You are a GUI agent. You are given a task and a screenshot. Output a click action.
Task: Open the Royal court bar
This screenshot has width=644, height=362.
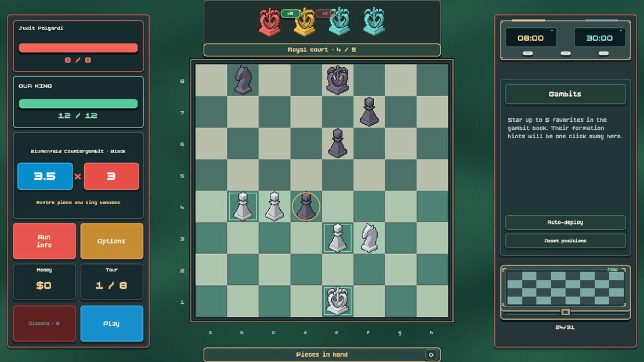(322, 50)
